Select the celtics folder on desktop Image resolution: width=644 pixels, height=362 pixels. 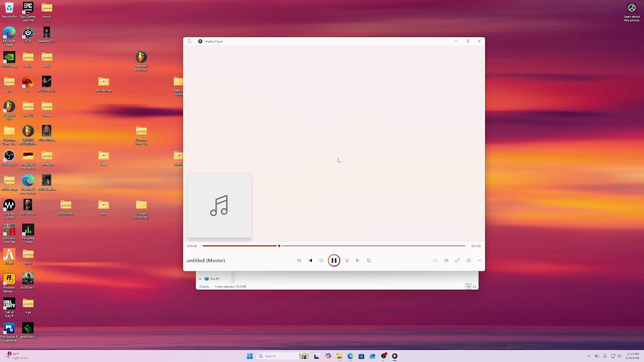pyautogui.click(x=28, y=59)
